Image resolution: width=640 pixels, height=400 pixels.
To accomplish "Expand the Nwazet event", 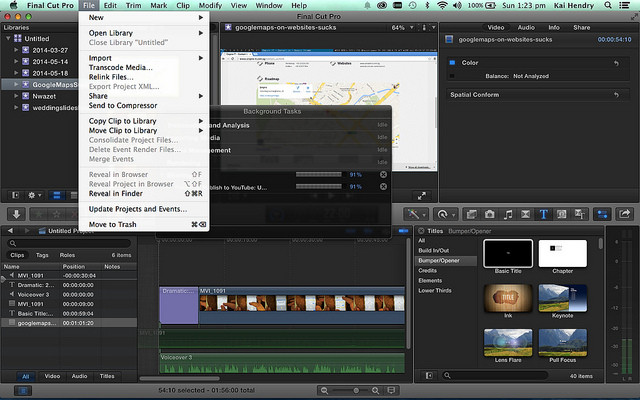I will click(x=16, y=96).
